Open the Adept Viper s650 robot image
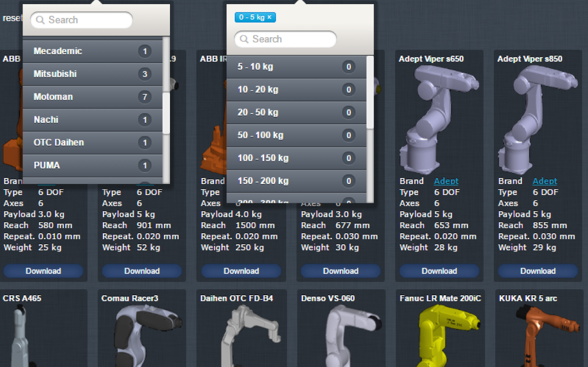The width and height of the screenshot is (588, 367). (x=439, y=120)
